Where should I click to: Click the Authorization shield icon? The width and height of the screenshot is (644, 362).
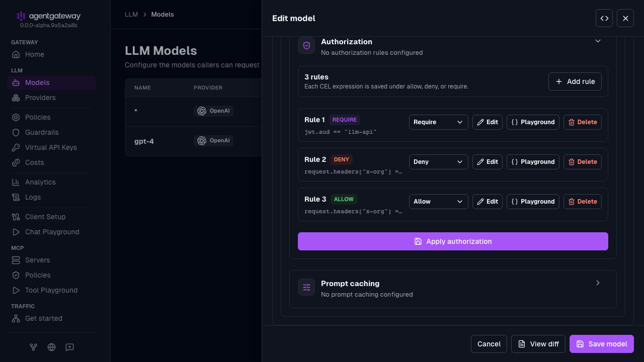[x=306, y=45]
